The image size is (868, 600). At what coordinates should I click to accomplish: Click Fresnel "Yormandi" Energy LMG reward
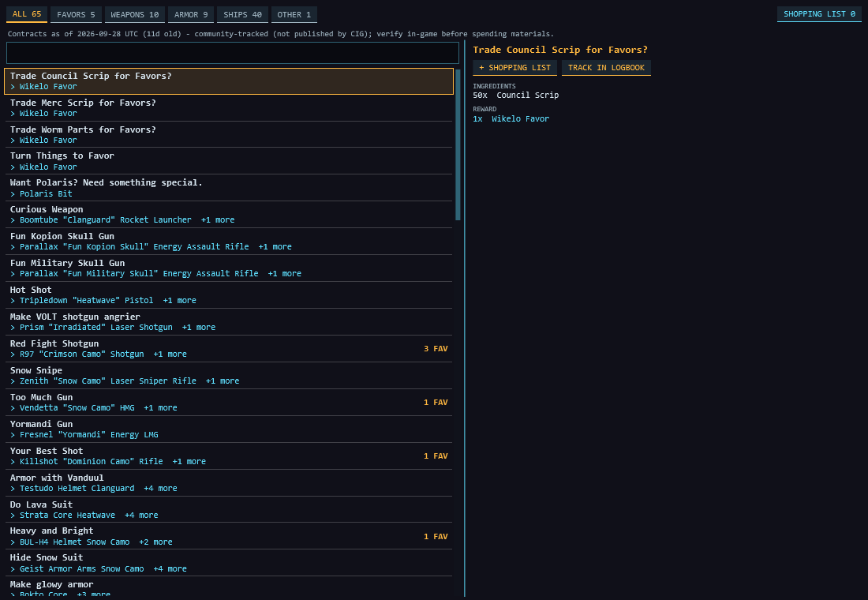click(89, 435)
